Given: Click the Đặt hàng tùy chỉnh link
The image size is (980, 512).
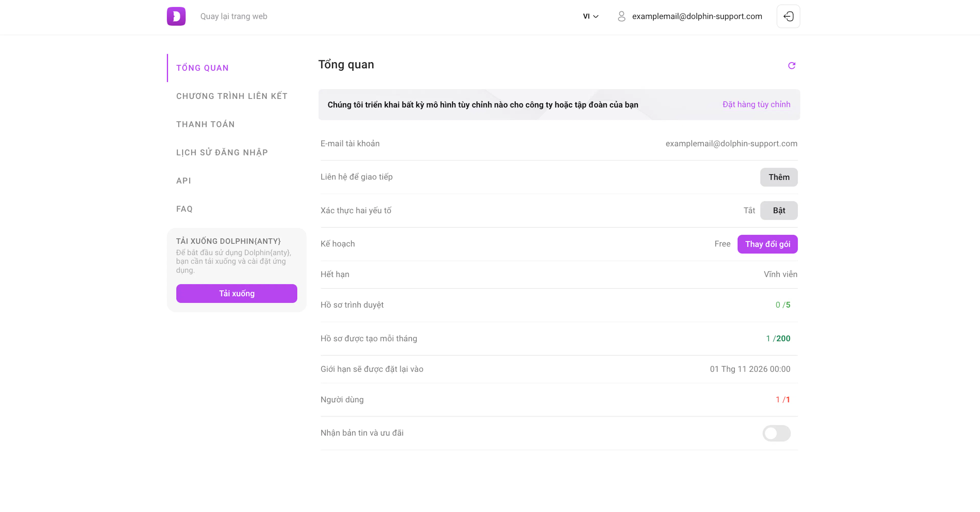Looking at the screenshot, I should point(756,105).
